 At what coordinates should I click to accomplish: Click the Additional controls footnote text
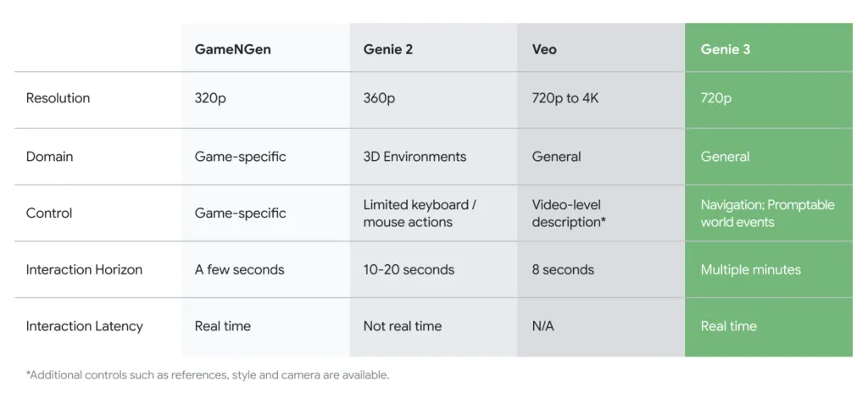pyautogui.click(x=208, y=374)
